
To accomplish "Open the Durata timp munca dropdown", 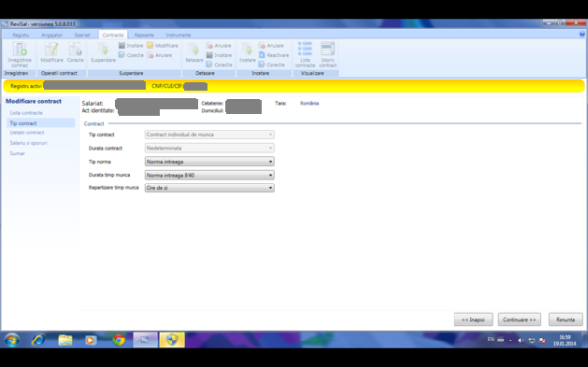I will pos(210,175).
